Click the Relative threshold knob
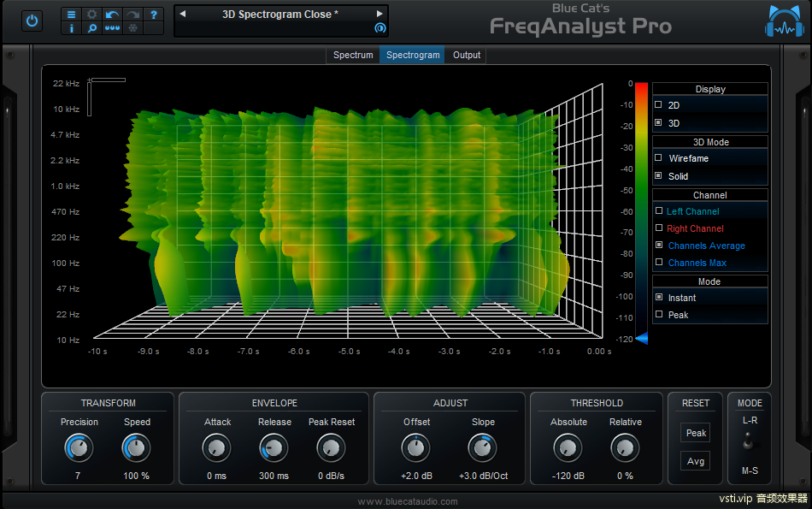 click(x=625, y=448)
